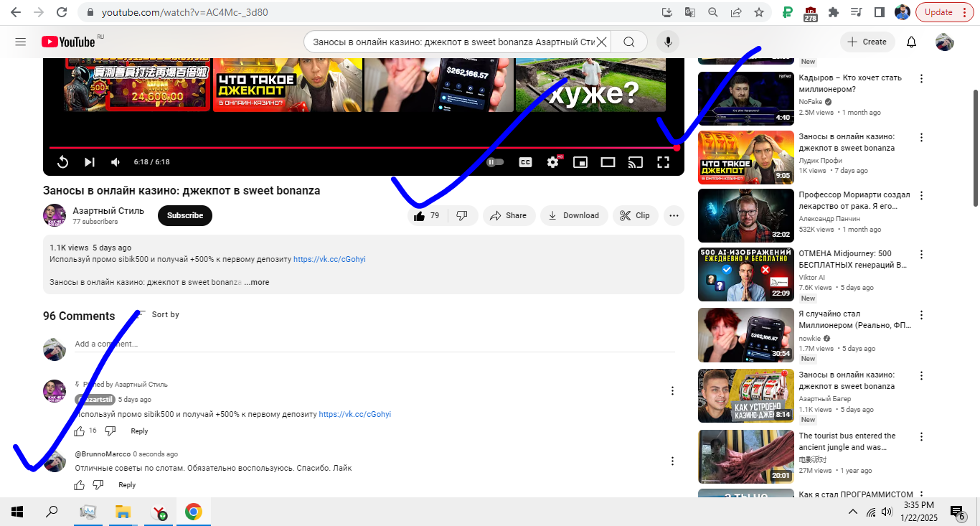This screenshot has width=980, height=526.
Task: Open options for the Кадыров video
Action: pyautogui.click(x=922, y=78)
